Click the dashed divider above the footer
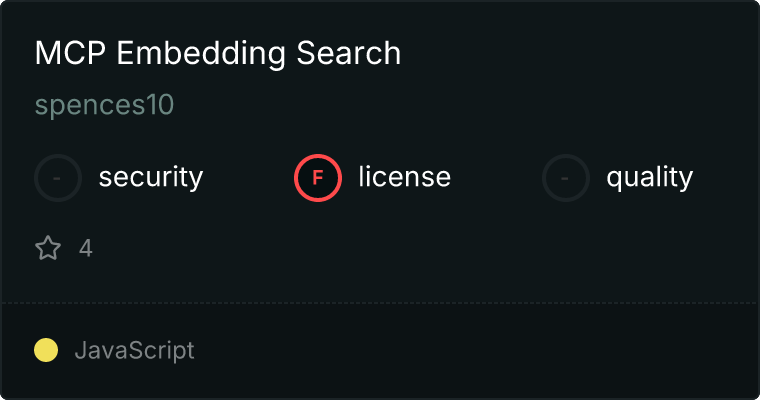 point(380,302)
